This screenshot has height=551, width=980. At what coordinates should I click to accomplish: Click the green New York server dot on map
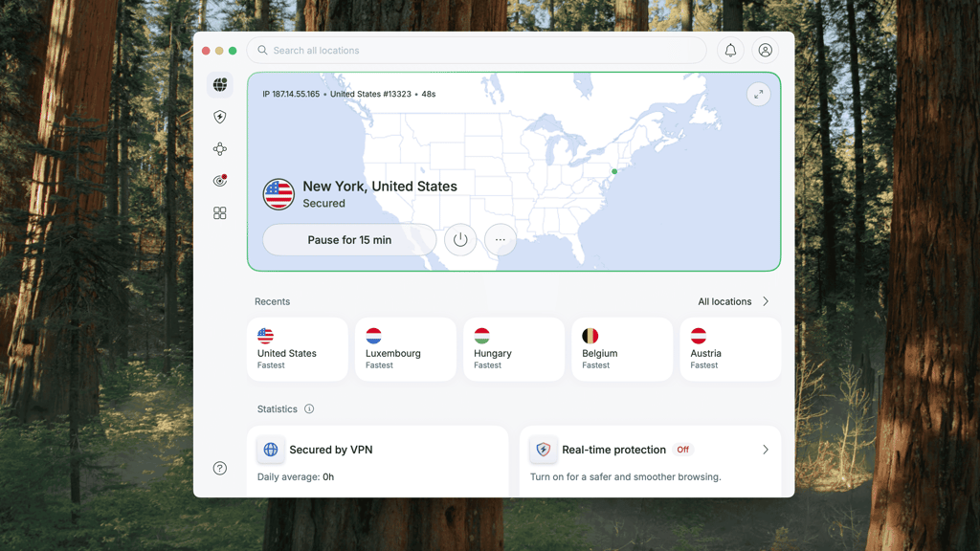coord(614,171)
